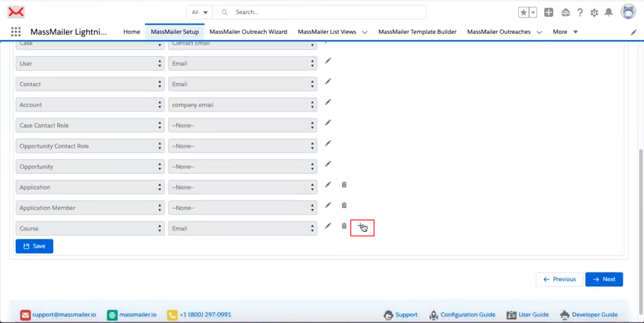
Task: Click the +1 (800) 297-0991 phone link
Action: [205, 315]
